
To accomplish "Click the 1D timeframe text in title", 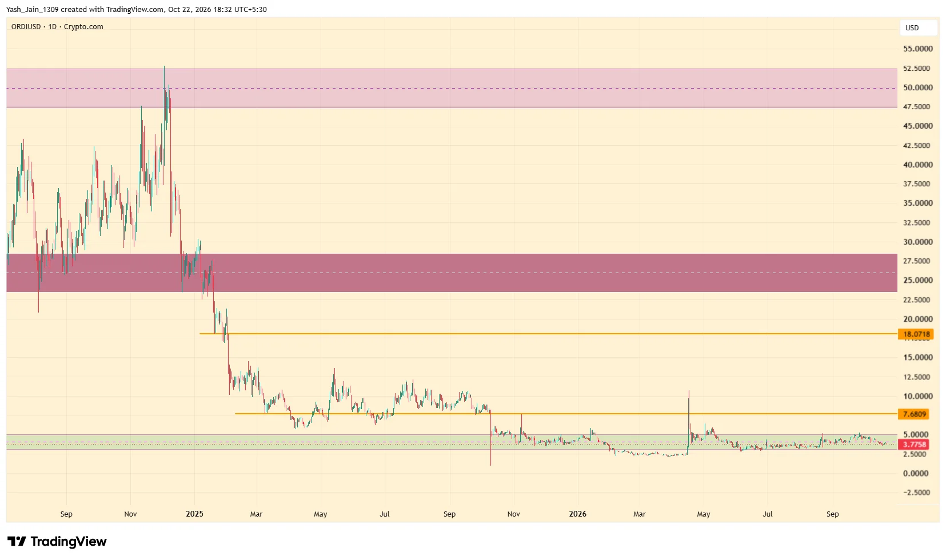I will [x=52, y=27].
